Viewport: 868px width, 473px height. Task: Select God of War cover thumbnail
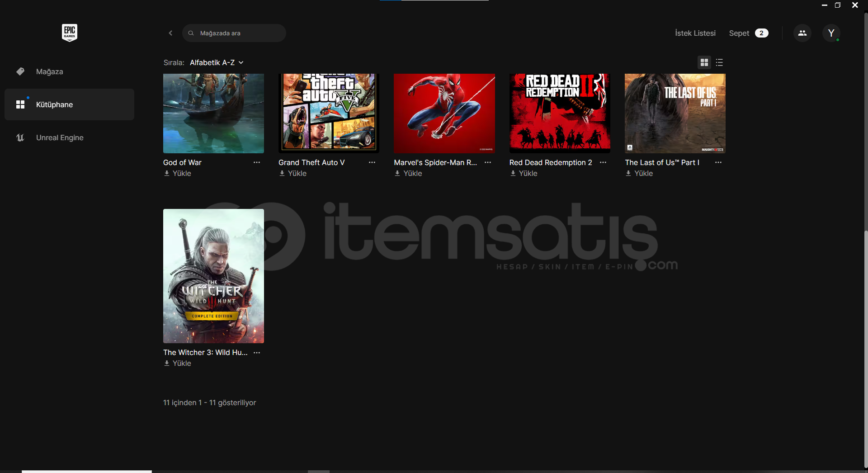pyautogui.click(x=213, y=114)
